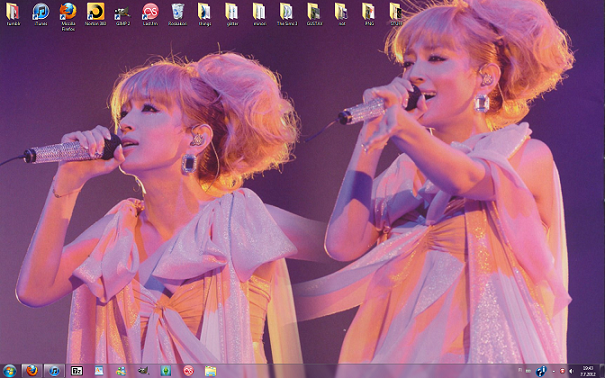
Task: Open Windows Explorer from the taskbar
Action: coord(210,371)
